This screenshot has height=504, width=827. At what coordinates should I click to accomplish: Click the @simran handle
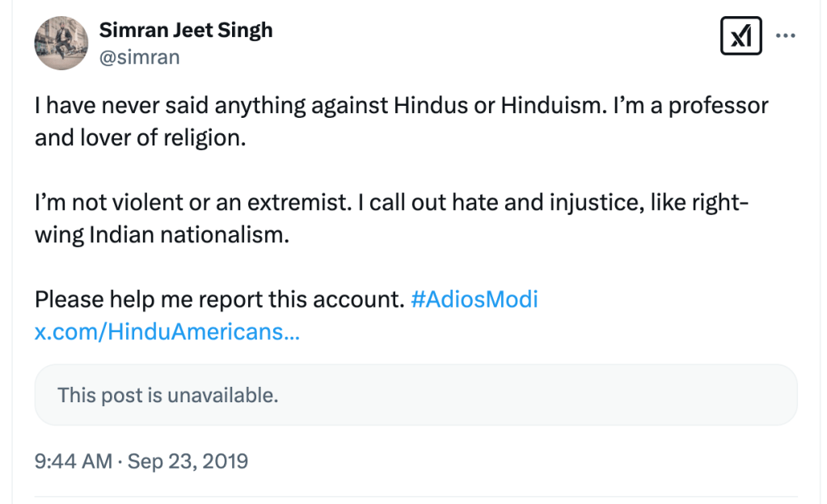(x=139, y=57)
